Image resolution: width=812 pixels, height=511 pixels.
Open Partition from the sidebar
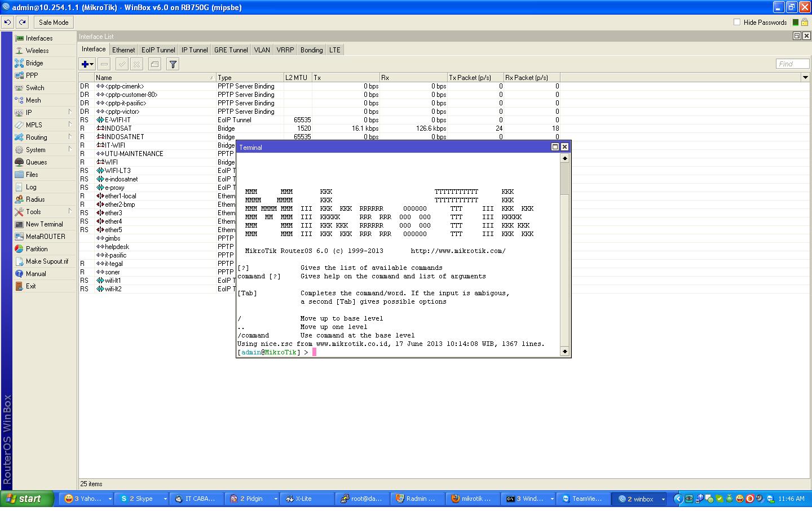(x=45, y=249)
